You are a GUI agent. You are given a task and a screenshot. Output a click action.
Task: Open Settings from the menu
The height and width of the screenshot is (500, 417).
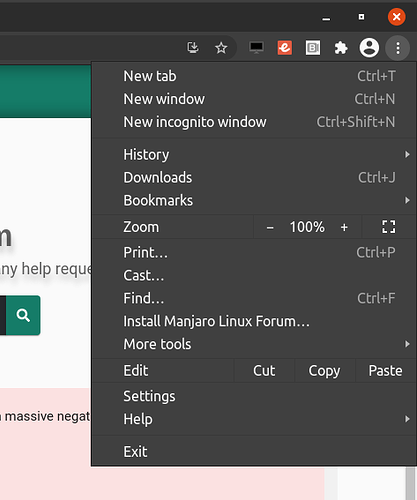click(254, 396)
